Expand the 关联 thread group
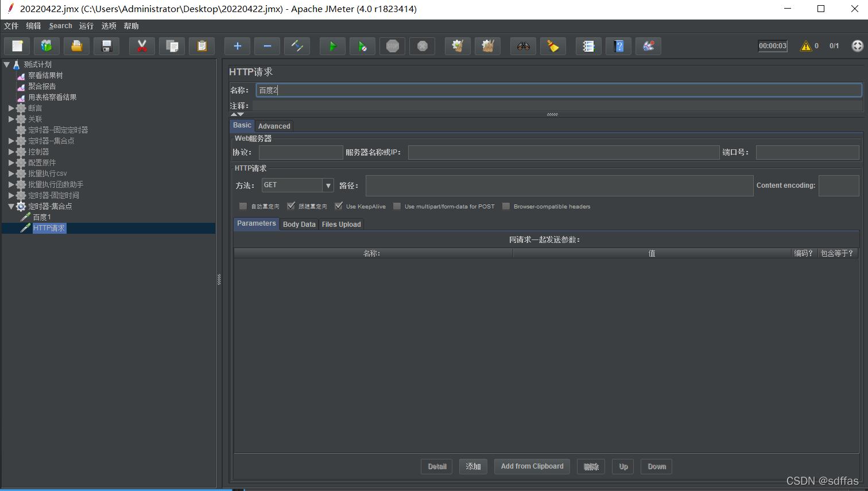 click(11, 119)
